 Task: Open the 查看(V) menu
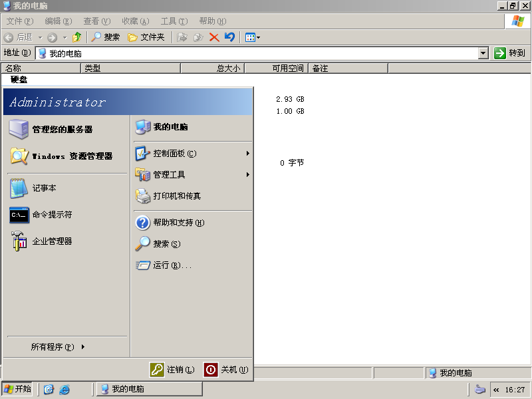click(x=97, y=21)
